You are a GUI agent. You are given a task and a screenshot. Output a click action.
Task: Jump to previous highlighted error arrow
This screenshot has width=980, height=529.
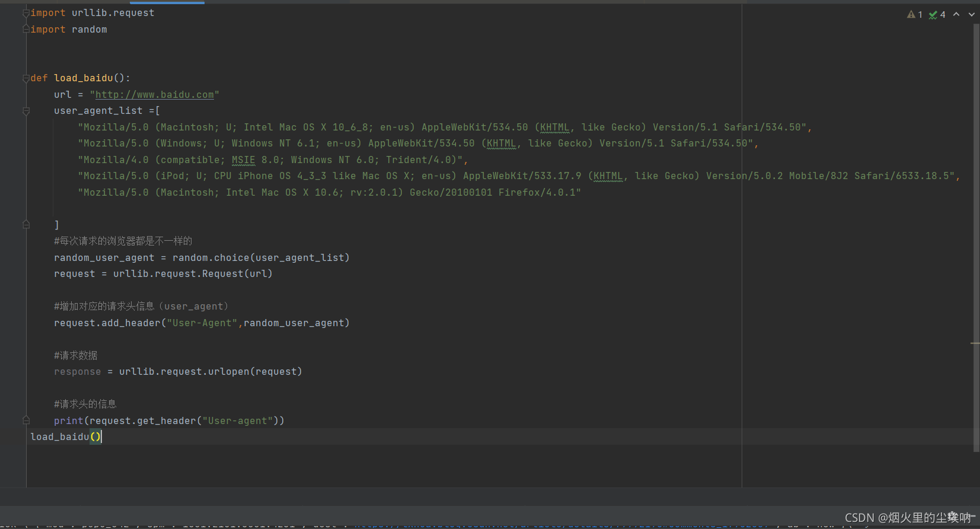click(956, 14)
